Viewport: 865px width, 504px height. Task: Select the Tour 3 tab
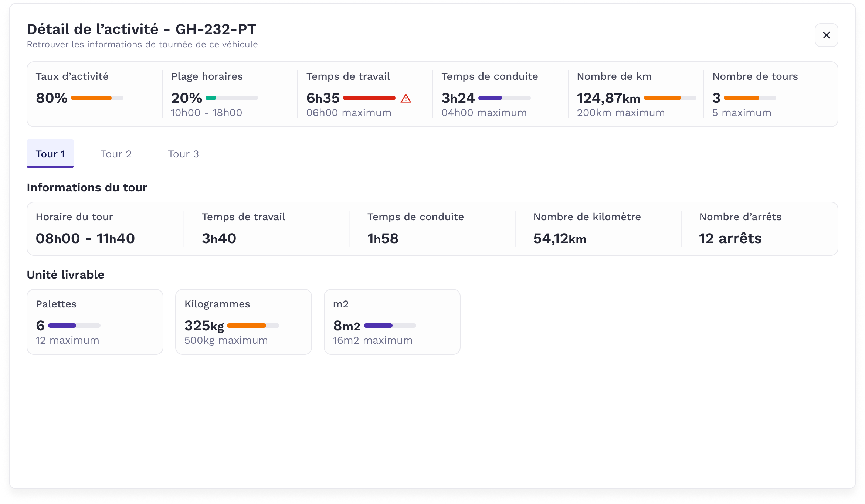(183, 154)
